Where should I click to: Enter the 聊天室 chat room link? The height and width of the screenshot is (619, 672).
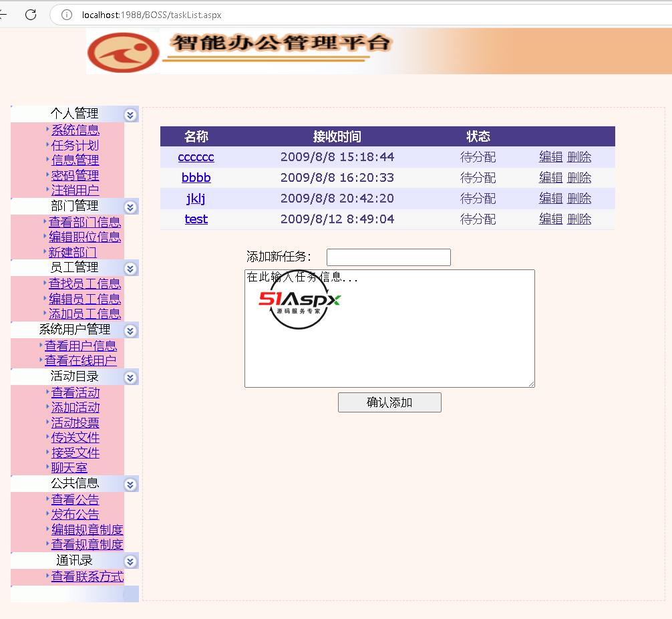pyautogui.click(x=69, y=467)
